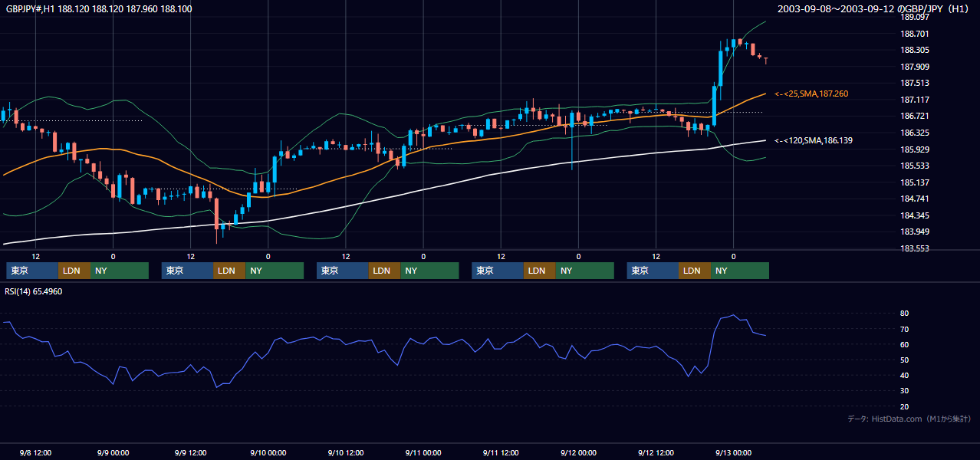Click price axis value 185.929
This screenshot has height=460, width=980.
915,149
